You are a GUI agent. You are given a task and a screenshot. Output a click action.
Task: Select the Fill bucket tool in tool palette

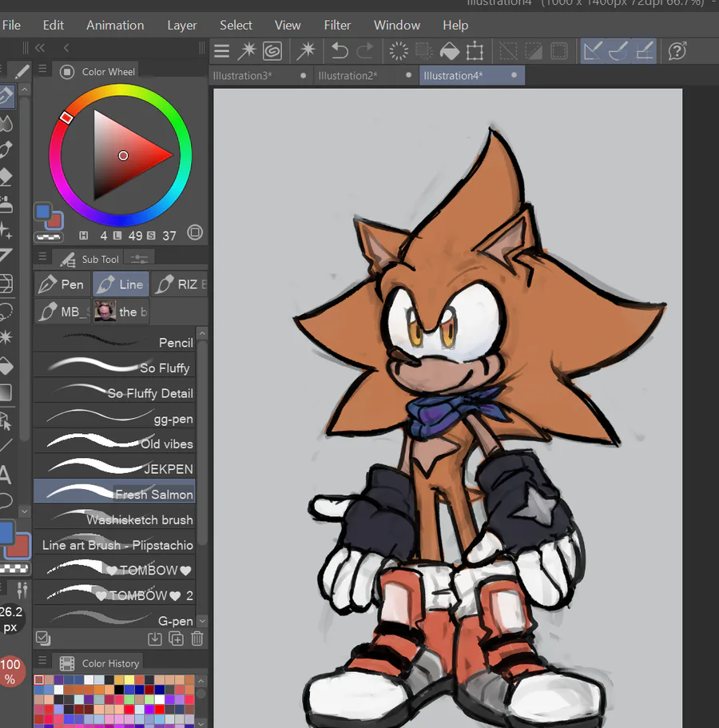tap(6, 367)
